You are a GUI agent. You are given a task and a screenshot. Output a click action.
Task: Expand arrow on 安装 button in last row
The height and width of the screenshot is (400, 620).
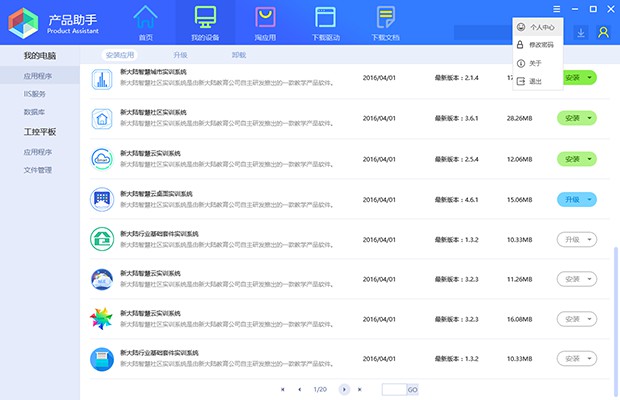click(589, 358)
